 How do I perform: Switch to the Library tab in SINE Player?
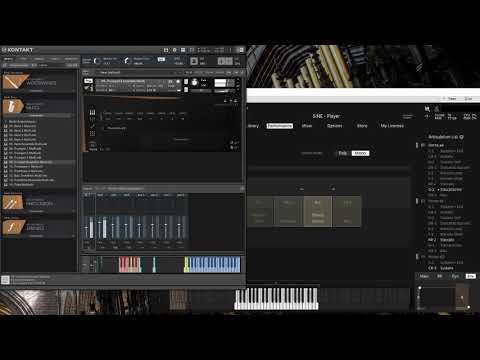click(253, 126)
